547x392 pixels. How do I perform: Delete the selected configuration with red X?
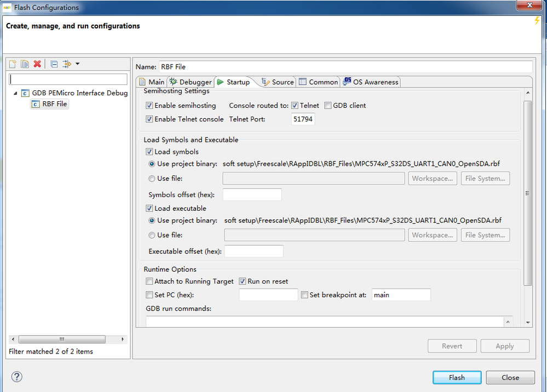pos(37,64)
